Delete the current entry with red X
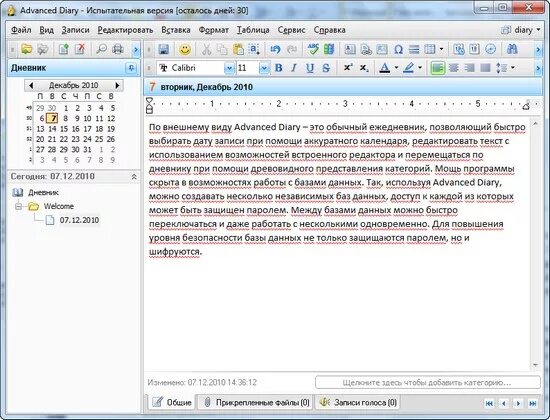Screen dimensions: 550x420 tap(80, 49)
